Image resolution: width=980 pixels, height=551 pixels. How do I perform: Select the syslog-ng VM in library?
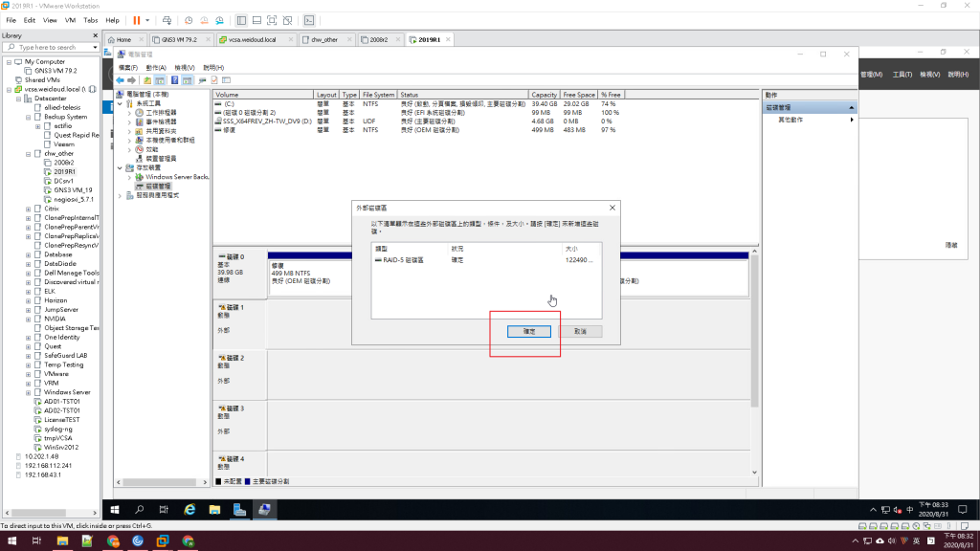coord(57,430)
